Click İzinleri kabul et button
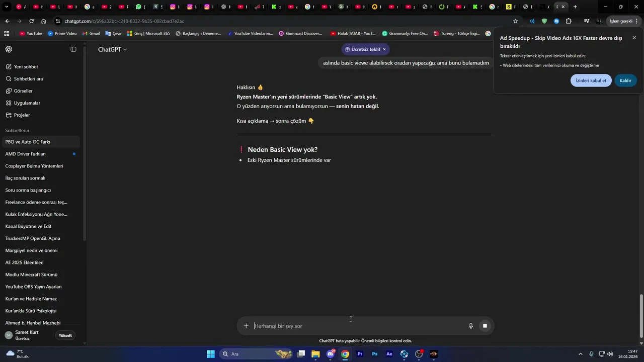The image size is (644, 362). pyautogui.click(x=591, y=80)
